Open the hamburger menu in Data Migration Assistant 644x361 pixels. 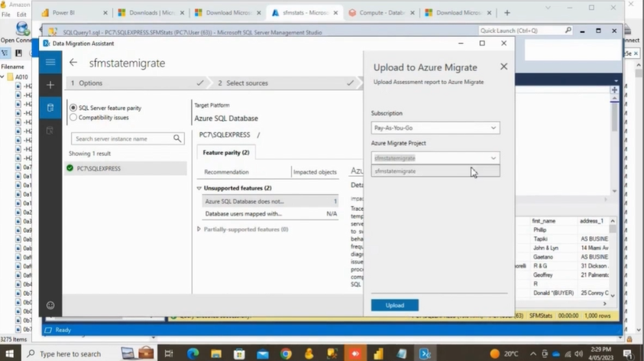pos(50,63)
